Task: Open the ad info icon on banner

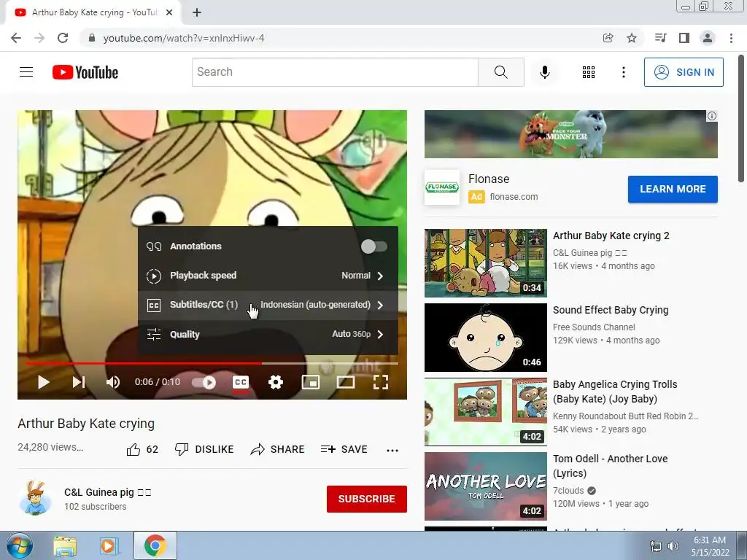Action: (x=712, y=116)
